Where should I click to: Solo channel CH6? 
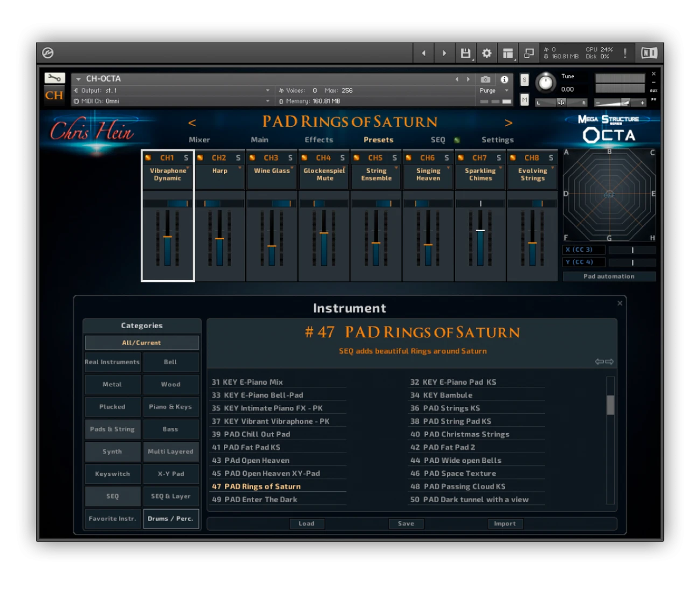click(446, 158)
